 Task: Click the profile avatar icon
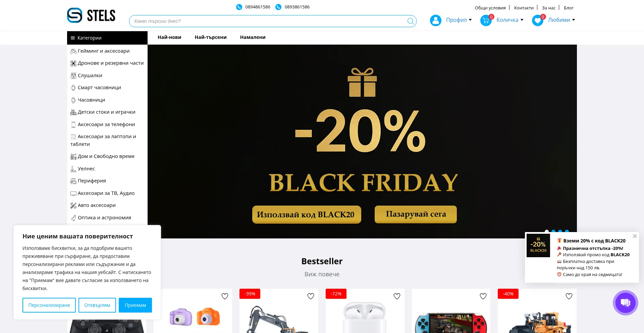(x=435, y=20)
